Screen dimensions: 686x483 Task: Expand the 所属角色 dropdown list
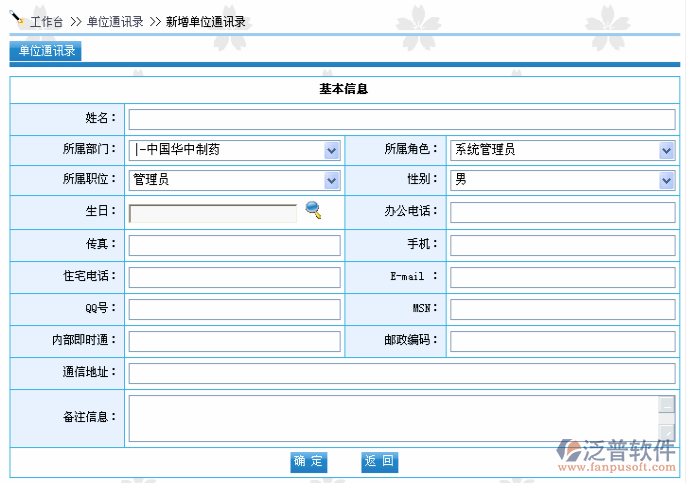point(562,150)
